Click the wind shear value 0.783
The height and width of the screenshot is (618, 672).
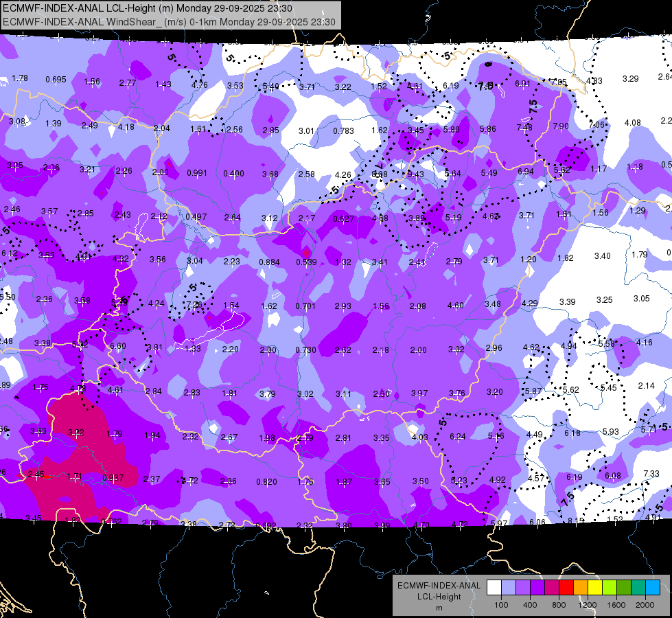click(x=343, y=130)
